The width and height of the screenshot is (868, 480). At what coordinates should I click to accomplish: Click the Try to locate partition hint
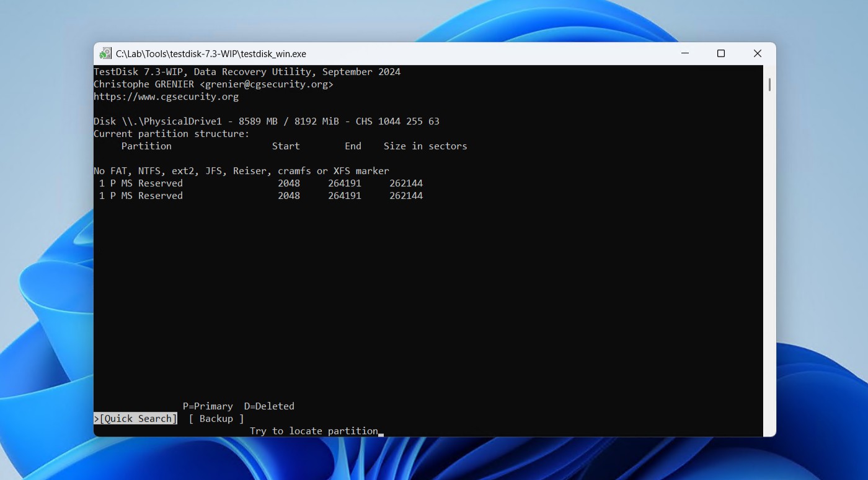314,431
